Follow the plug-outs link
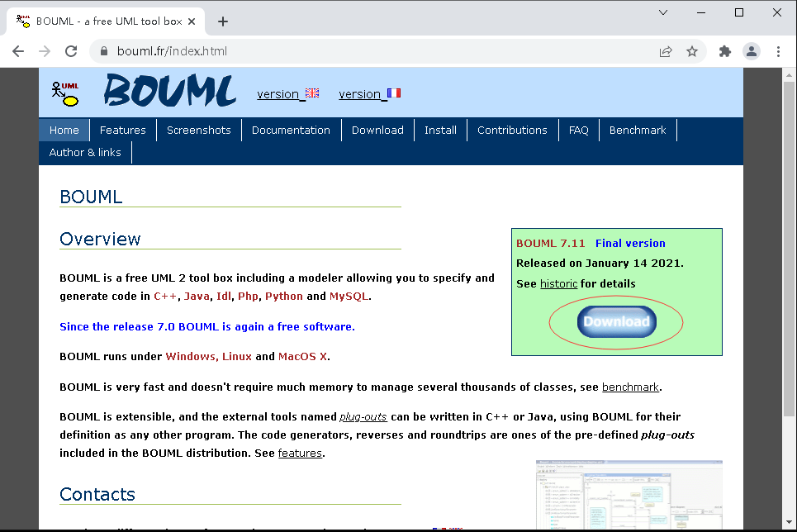The width and height of the screenshot is (797, 532). pos(363,417)
